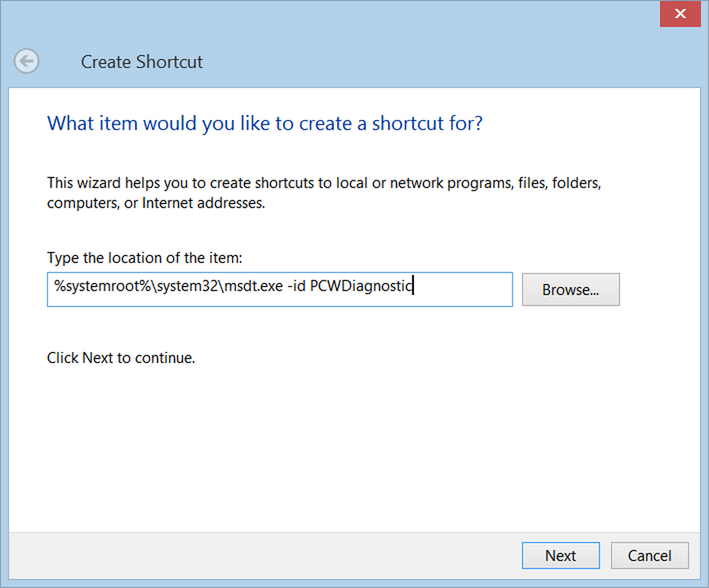This screenshot has width=709, height=588.
Task: Focus the item location text field
Action: [x=279, y=289]
